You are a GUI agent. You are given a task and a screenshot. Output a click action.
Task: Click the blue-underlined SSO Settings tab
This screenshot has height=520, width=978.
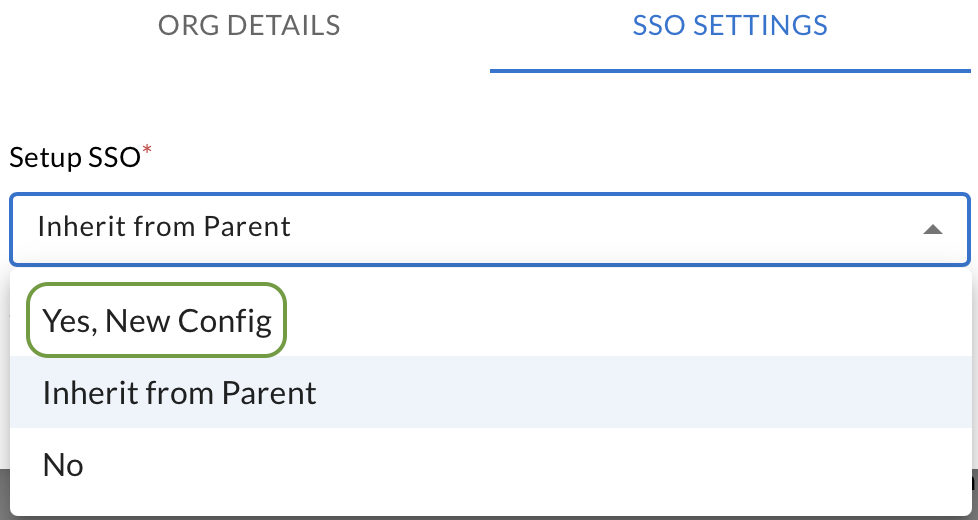click(730, 26)
